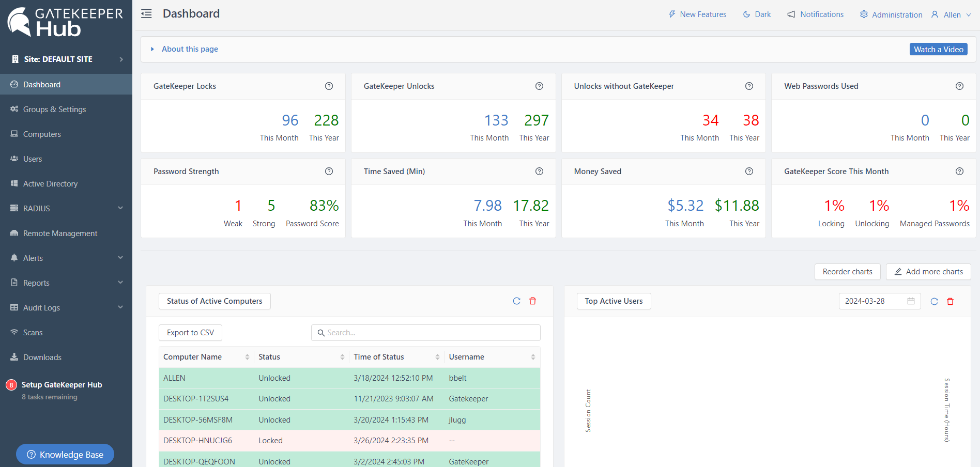Click the Export to CSV button
Viewport: 980px width, 467px height.
tap(190, 333)
